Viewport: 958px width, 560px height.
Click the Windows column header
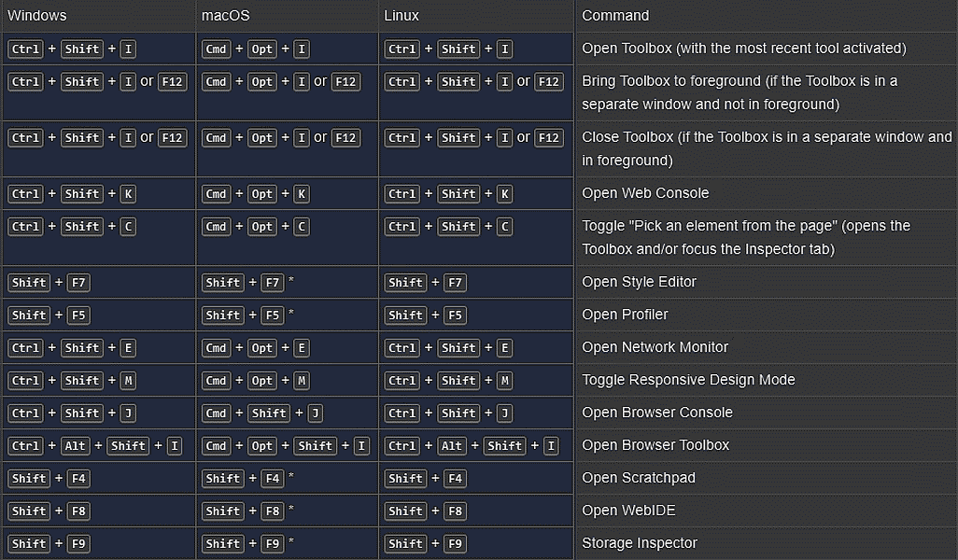click(x=37, y=16)
